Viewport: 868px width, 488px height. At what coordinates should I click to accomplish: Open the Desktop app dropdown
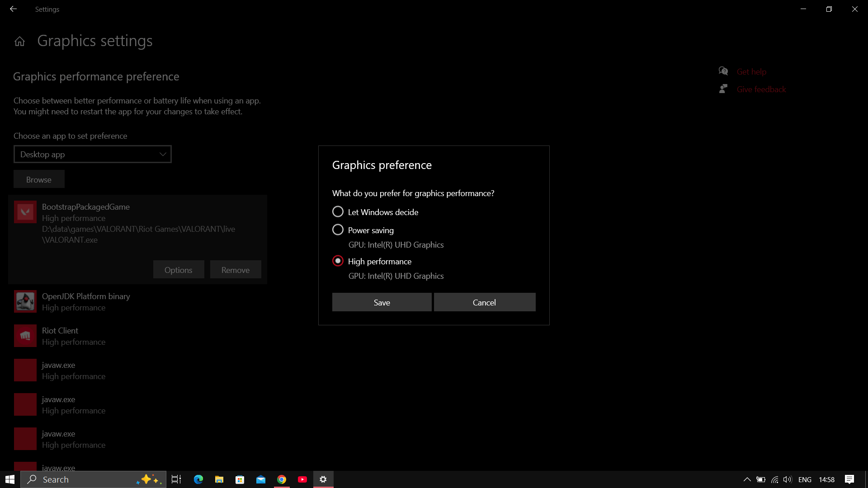pos(93,154)
